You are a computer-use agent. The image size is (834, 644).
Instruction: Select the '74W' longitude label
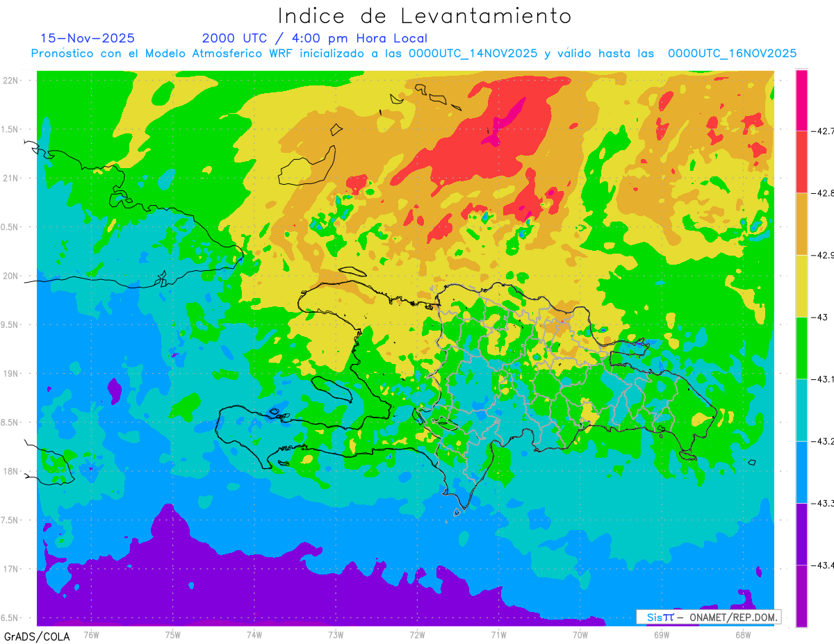point(254,634)
